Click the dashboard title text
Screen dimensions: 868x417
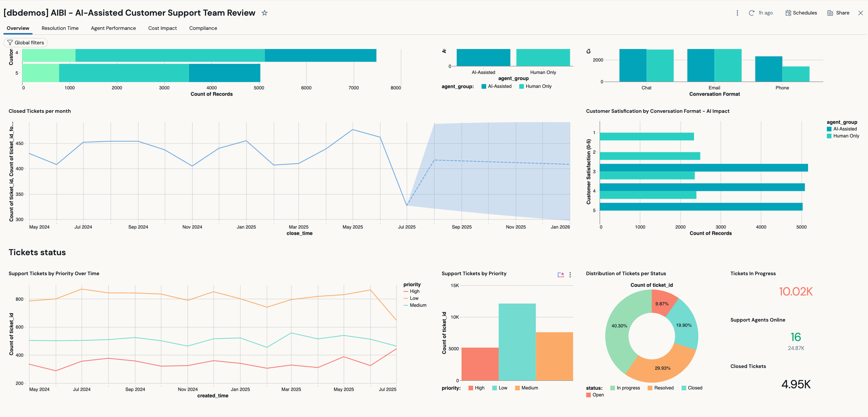pyautogui.click(x=129, y=13)
